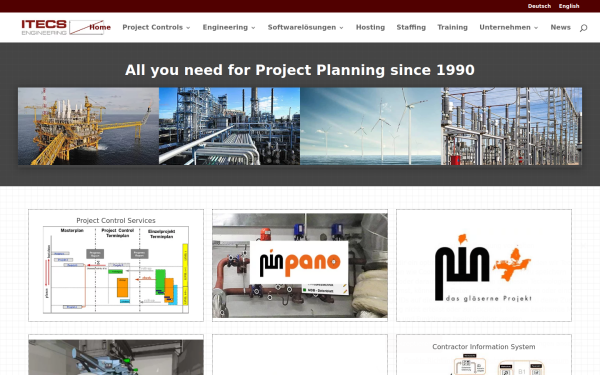This screenshot has height=375, width=600.
Task: Open the Staffing page
Action: pyautogui.click(x=411, y=27)
